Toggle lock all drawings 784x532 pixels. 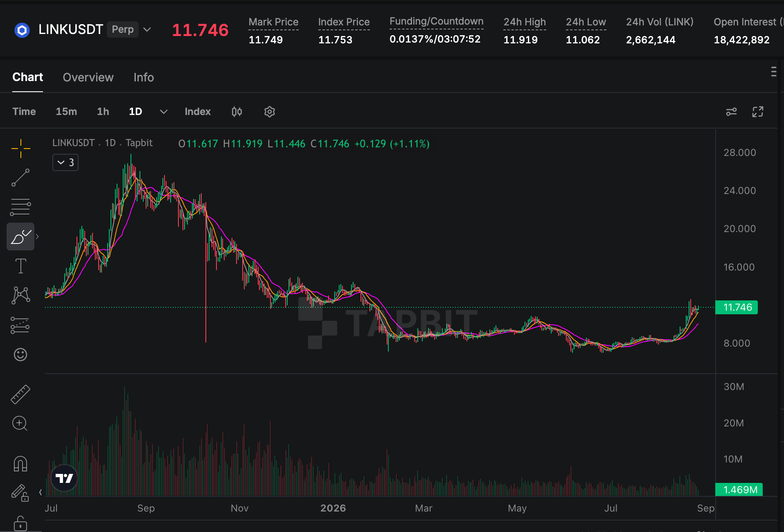coord(20,523)
